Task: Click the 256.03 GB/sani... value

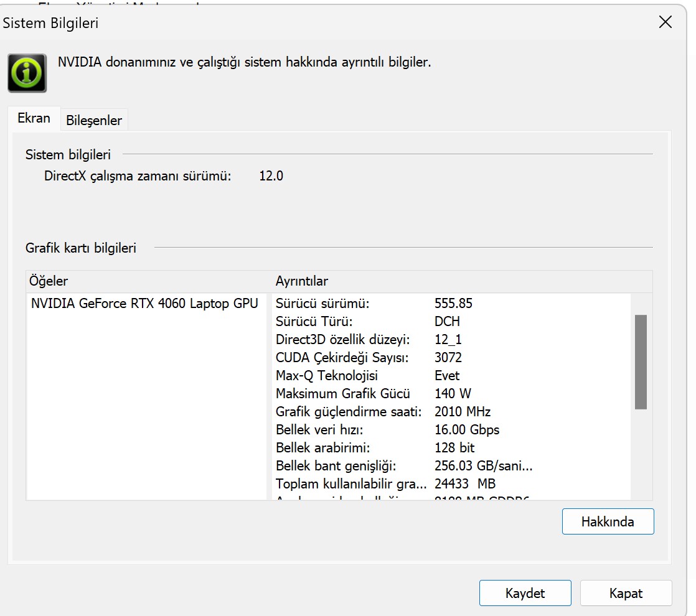Action: 483,466
